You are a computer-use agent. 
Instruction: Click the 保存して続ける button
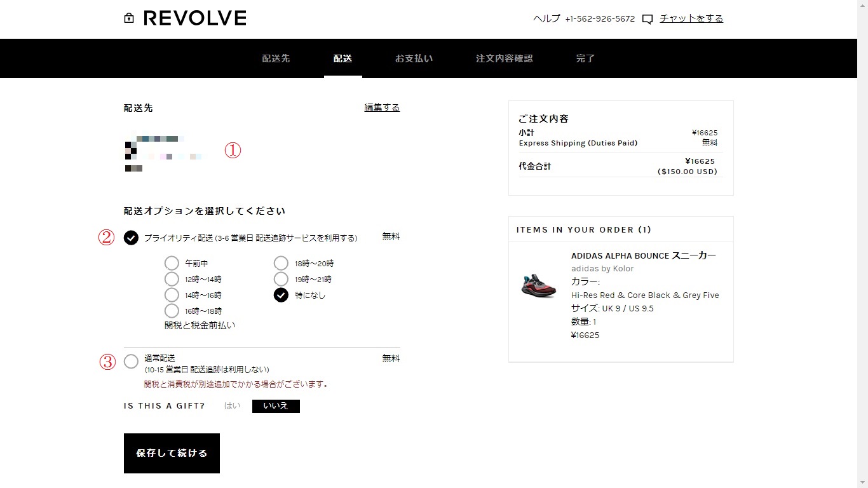pyautogui.click(x=172, y=453)
